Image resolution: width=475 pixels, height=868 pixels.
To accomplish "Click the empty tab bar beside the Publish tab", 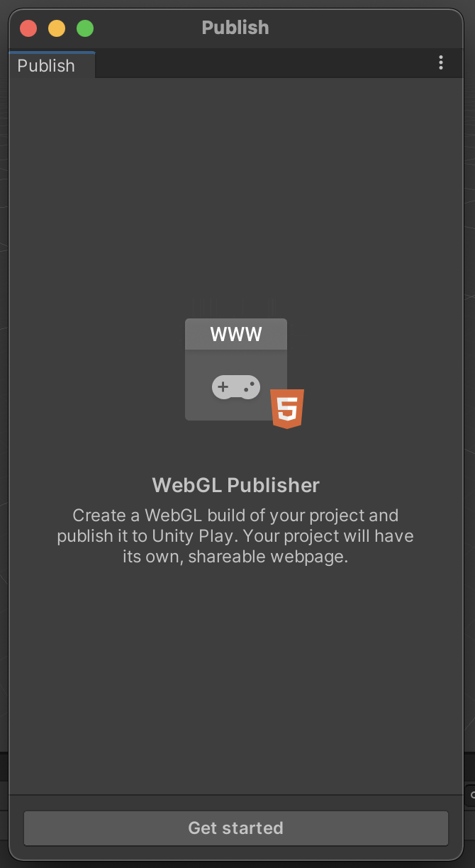I will (x=262, y=64).
